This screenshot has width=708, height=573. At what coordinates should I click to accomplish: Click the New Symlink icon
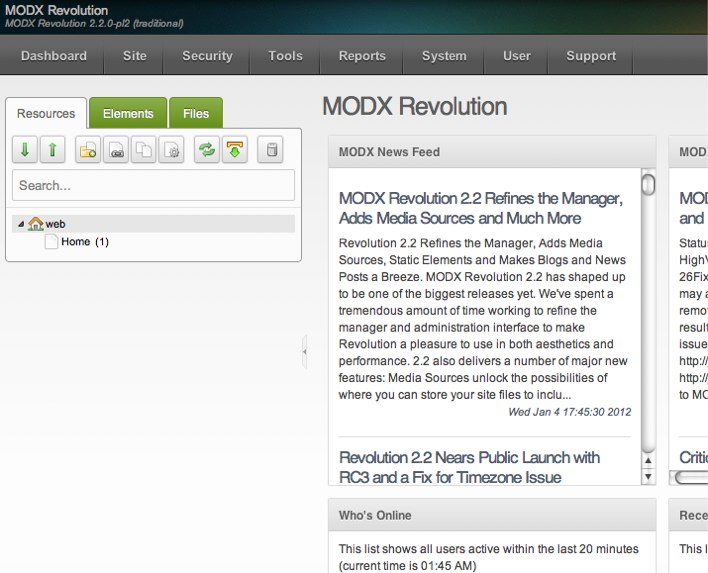tap(144, 149)
